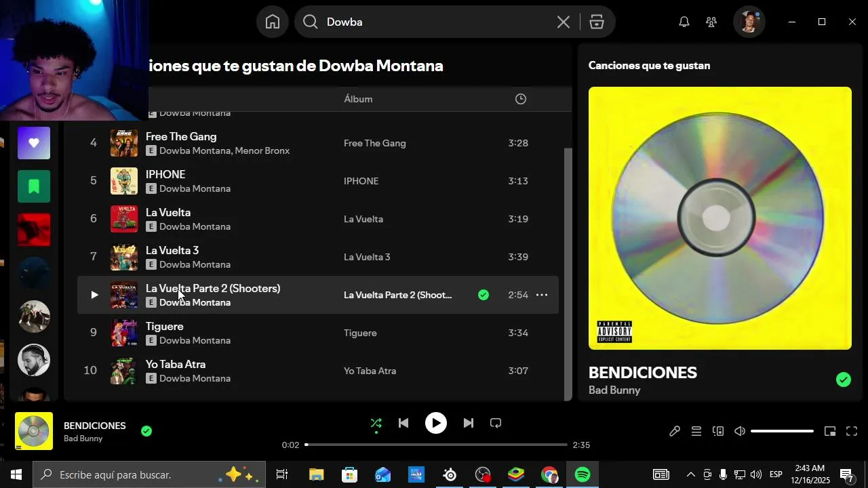Toggle repeat mode
Image resolution: width=868 pixels, height=488 pixels.
pyautogui.click(x=496, y=423)
